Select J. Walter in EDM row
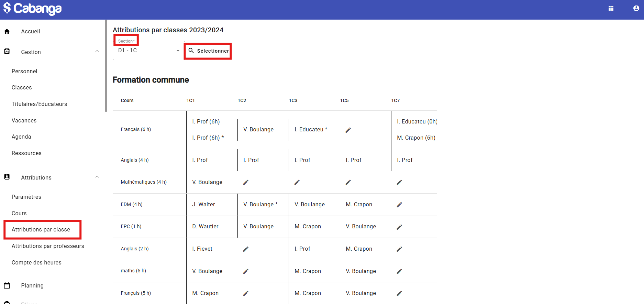Screen dimensions: 644x304 pyautogui.click(x=203, y=204)
